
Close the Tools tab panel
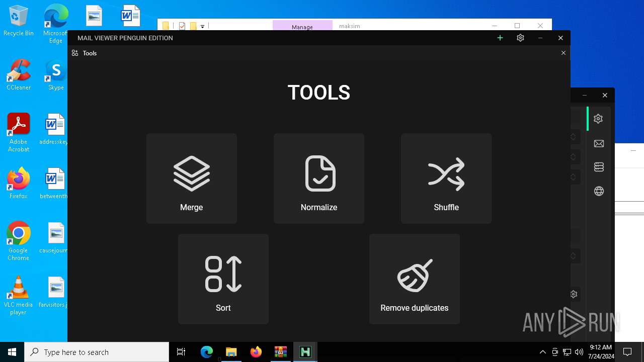[x=563, y=53]
